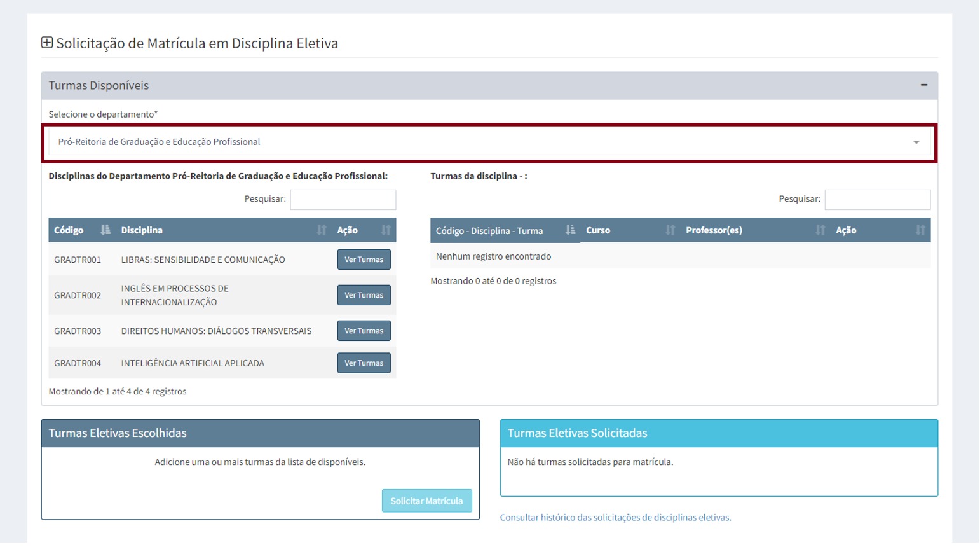Image resolution: width=980 pixels, height=547 pixels.
Task: Collapse the Turmas Disponíveis panel
Action: 923,85
